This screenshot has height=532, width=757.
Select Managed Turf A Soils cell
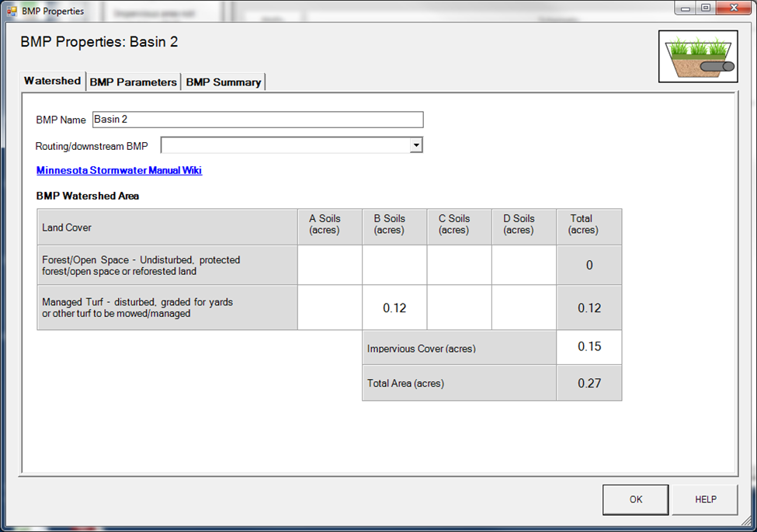pos(329,308)
